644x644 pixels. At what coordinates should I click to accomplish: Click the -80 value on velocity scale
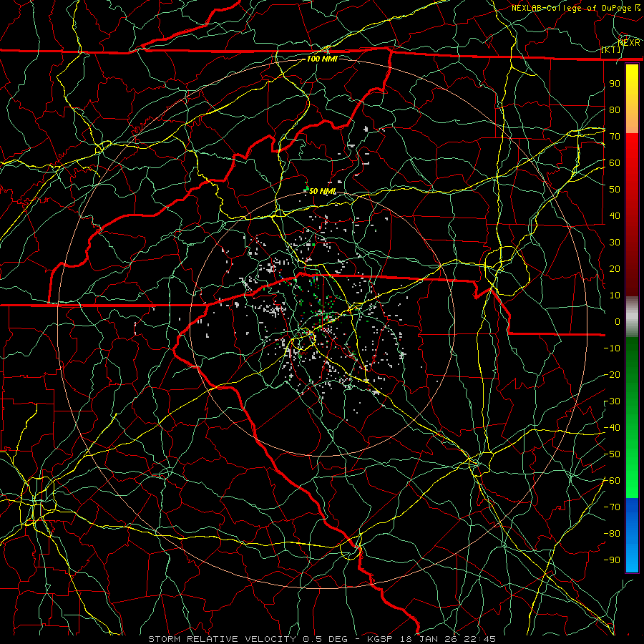[x=612, y=534]
